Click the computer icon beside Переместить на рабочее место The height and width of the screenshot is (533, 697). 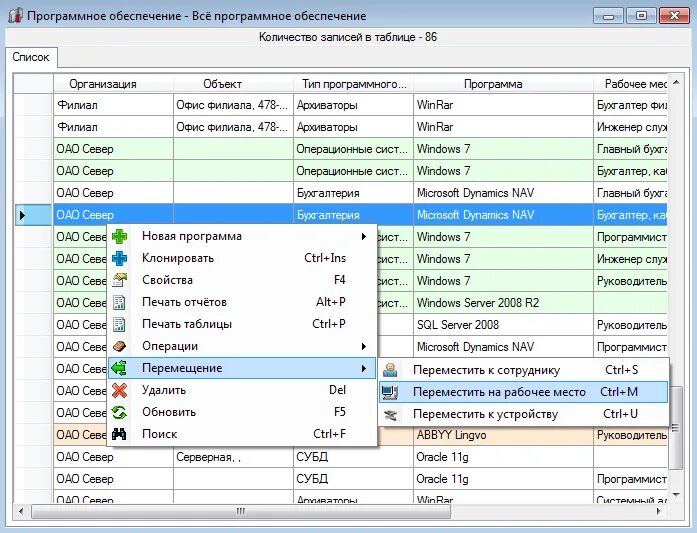pos(390,392)
